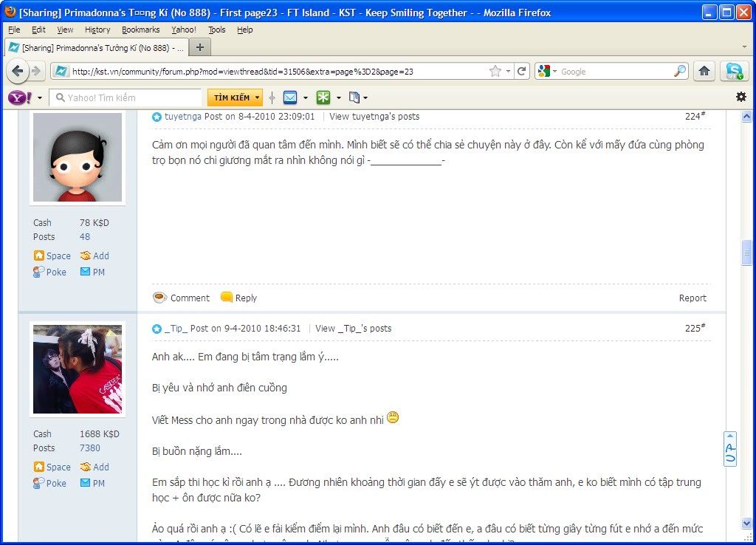
Task: Select the Primadonna's Tương Kí tab
Action: click(x=95, y=48)
